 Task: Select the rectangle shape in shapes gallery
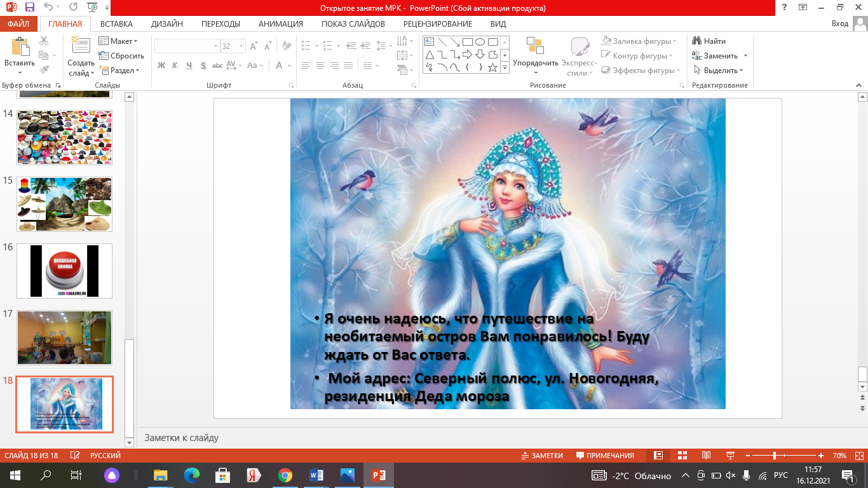(467, 42)
